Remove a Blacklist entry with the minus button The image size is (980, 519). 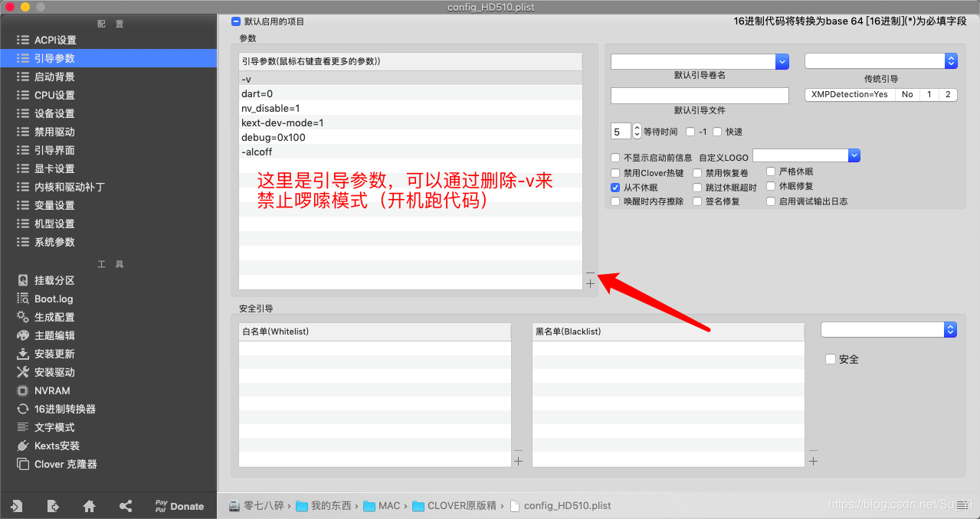(813, 450)
